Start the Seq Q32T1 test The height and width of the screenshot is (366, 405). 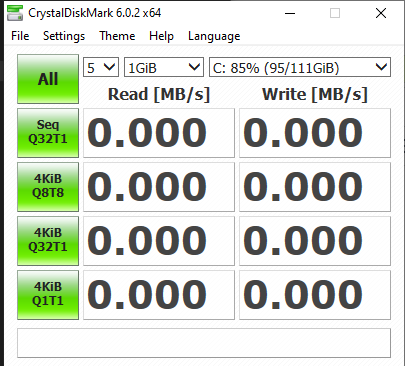48,133
